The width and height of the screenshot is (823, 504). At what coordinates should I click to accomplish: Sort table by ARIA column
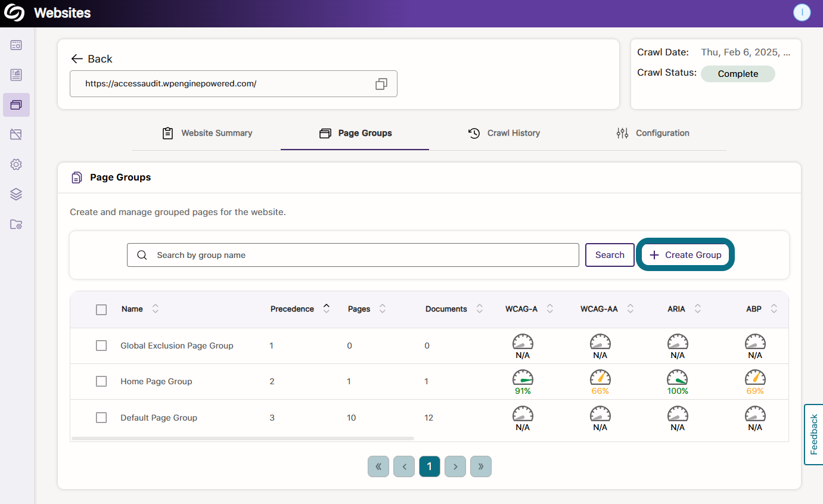pos(698,309)
